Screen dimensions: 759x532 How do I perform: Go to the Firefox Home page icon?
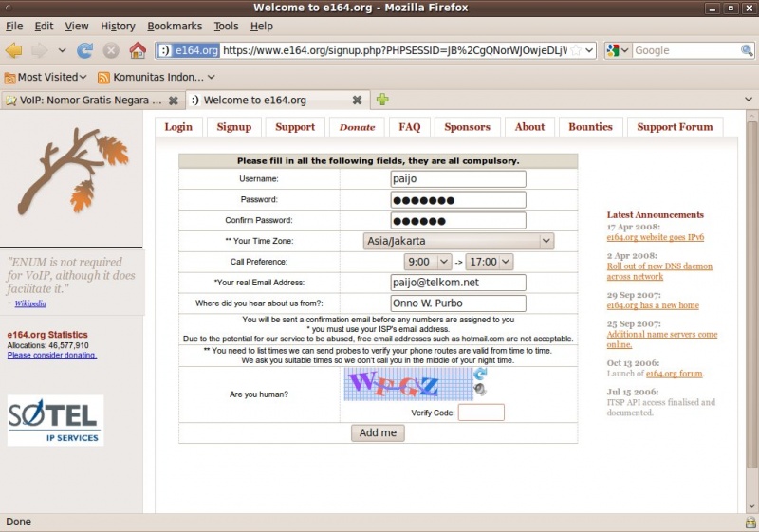pyautogui.click(x=138, y=50)
